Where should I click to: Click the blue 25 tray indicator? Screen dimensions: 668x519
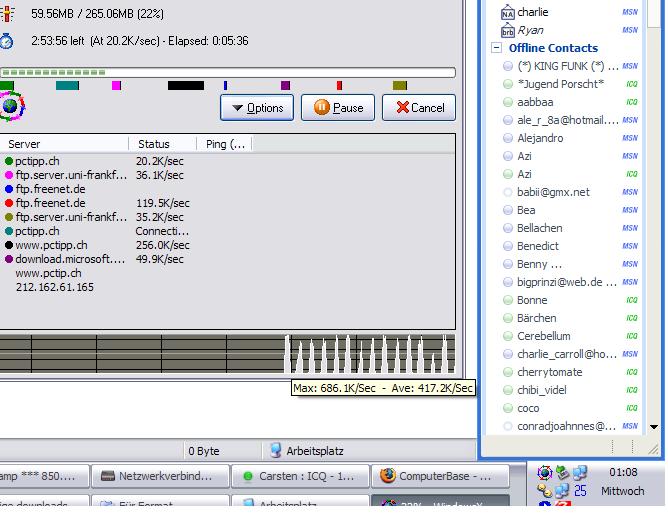(x=580, y=491)
